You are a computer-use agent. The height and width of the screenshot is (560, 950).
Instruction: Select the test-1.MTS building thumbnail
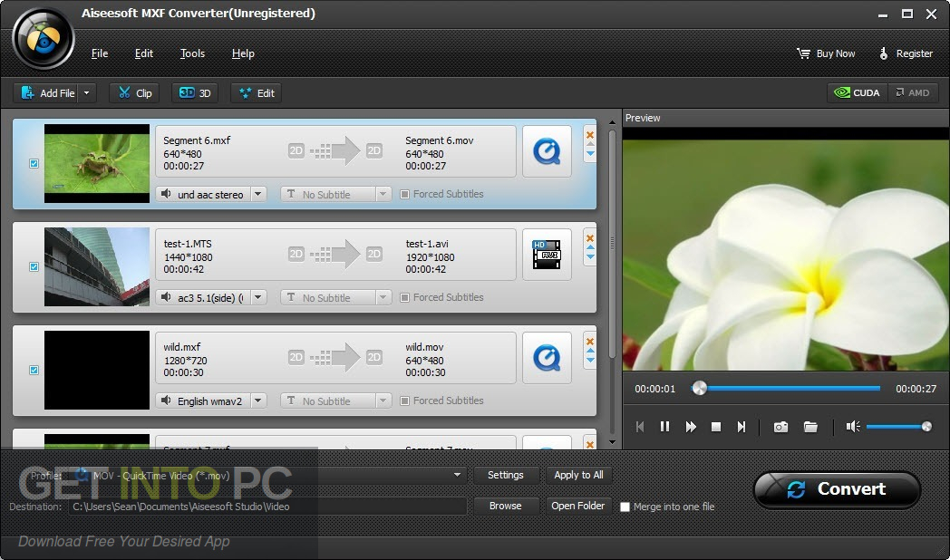[97, 266]
